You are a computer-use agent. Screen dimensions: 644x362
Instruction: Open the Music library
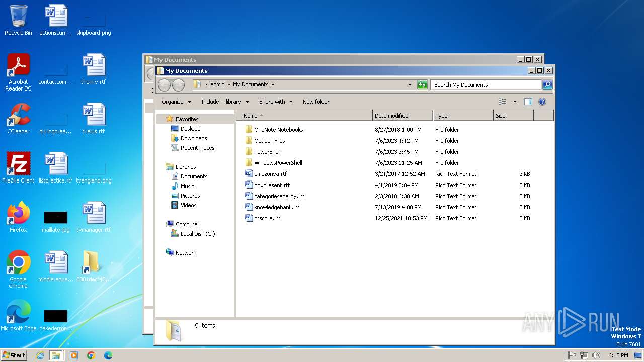pos(187,186)
